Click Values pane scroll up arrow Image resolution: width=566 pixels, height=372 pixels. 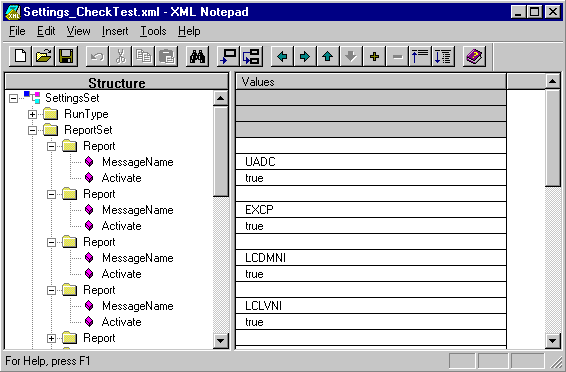click(x=552, y=82)
